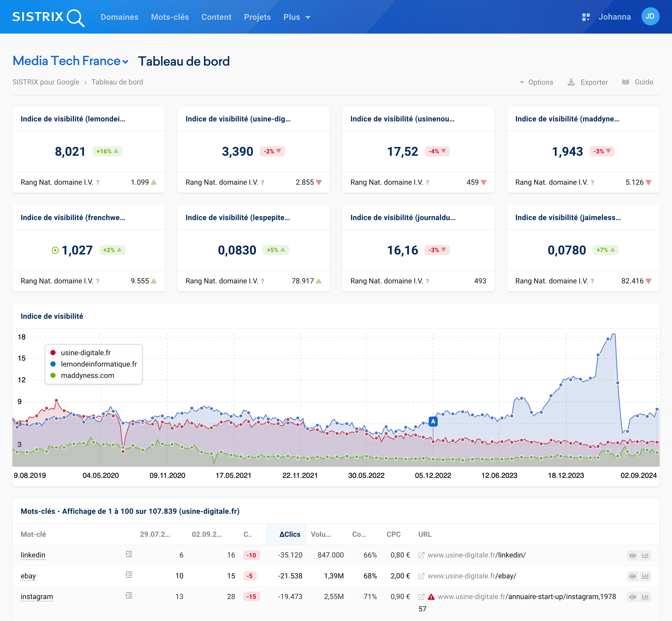Click the help question mark in frenchwe card
The height and width of the screenshot is (621, 672).
click(x=97, y=281)
